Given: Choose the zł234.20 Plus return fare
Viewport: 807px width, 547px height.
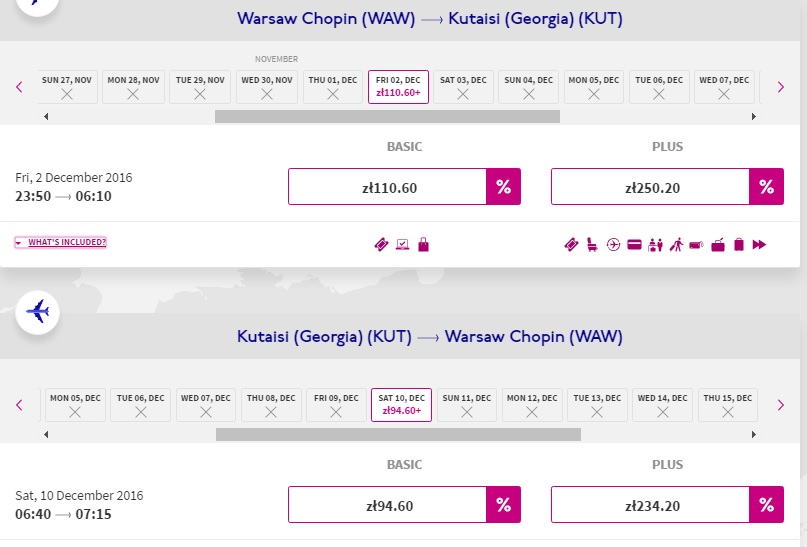Looking at the screenshot, I should click(x=651, y=504).
